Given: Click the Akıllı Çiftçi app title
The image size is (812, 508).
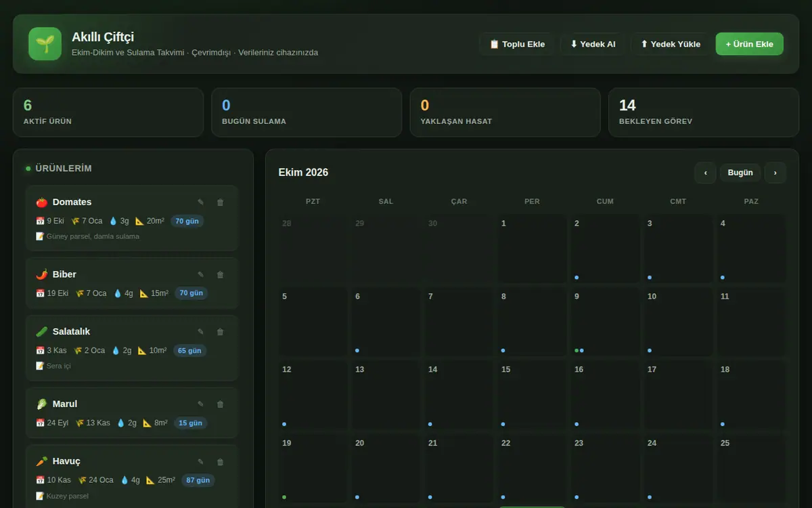Looking at the screenshot, I should coord(103,37).
